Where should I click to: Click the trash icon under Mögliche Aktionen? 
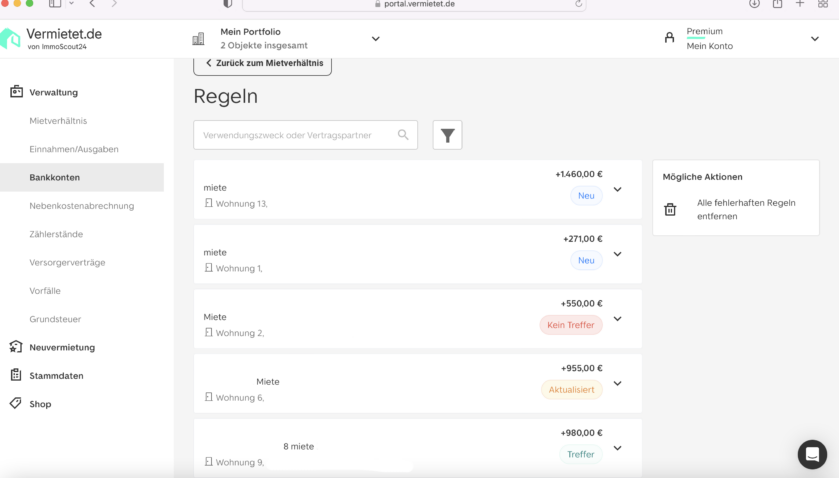click(670, 209)
